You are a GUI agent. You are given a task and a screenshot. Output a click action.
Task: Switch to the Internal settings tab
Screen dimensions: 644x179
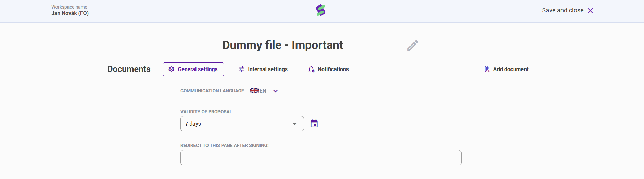tap(267, 69)
